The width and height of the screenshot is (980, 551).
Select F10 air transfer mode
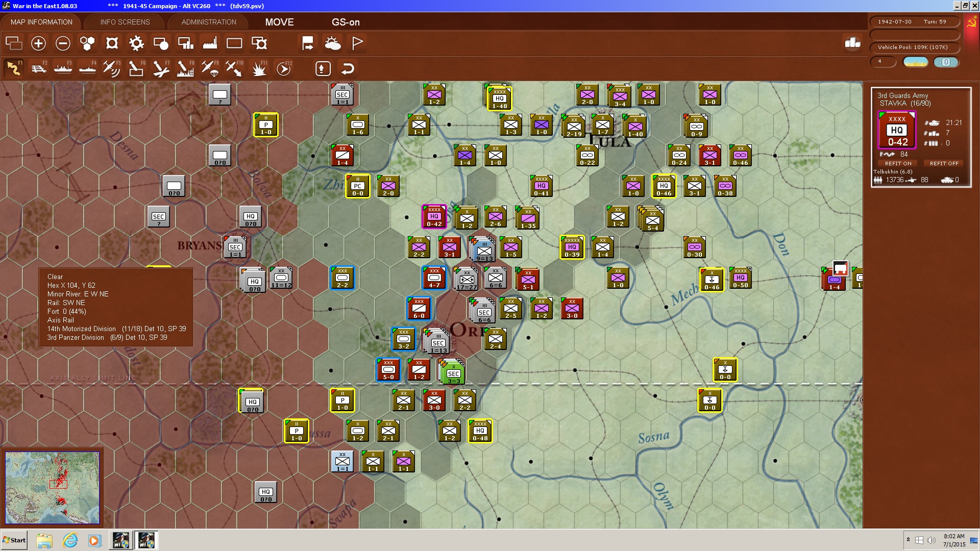[x=234, y=68]
